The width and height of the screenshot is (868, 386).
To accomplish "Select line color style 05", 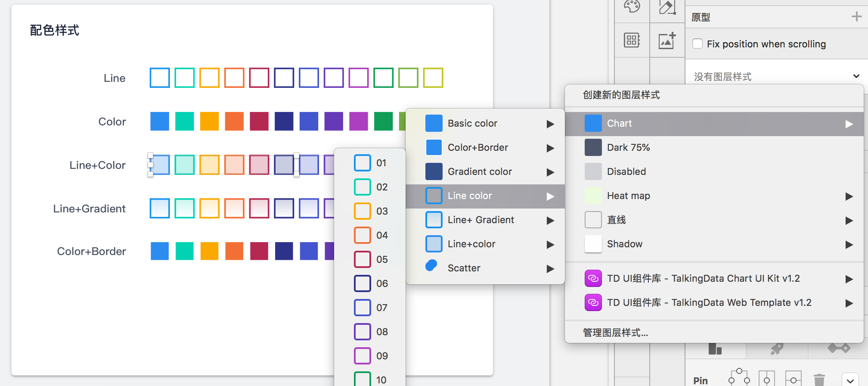I will click(370, 260).
